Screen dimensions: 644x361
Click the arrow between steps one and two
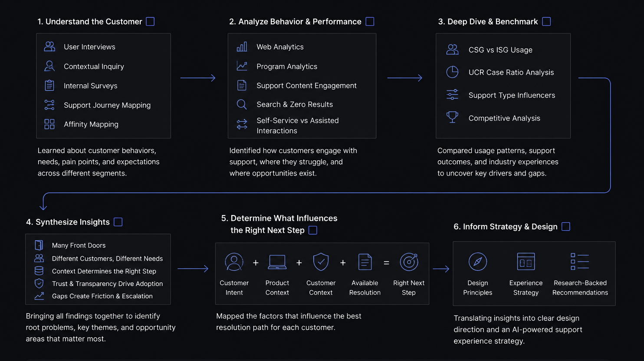(198, 78)
